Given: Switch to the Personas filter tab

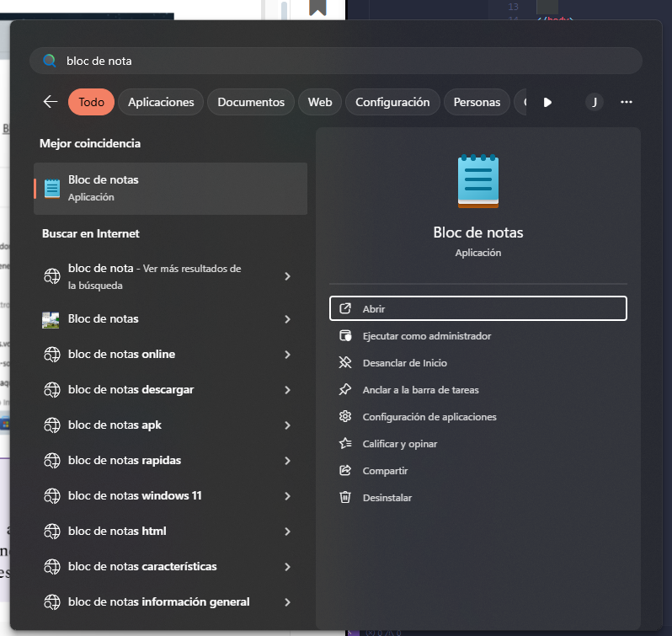Looking at the screenshot, I should tap(477, 102).
